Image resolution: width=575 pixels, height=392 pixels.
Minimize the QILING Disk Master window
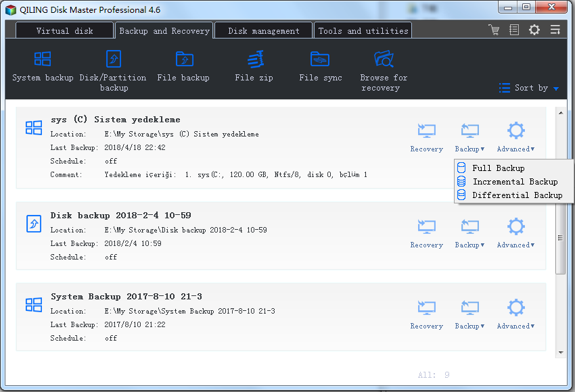pos(508,7)
